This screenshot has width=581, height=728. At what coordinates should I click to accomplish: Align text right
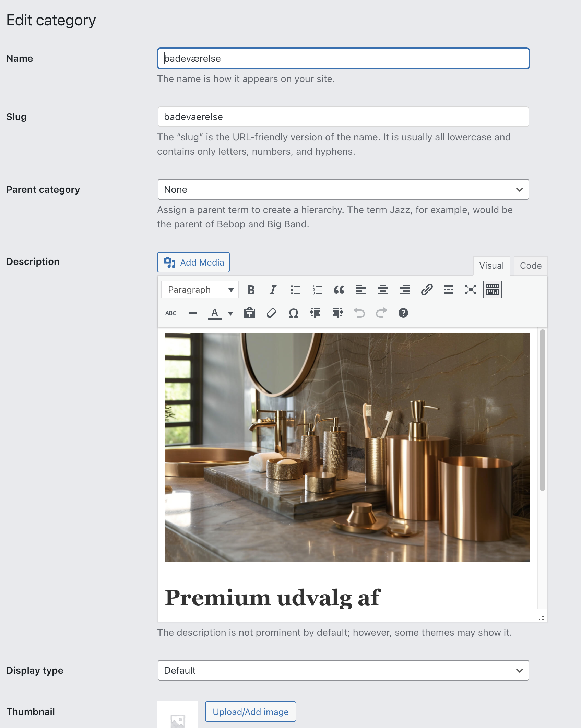(x=405, y=290)
